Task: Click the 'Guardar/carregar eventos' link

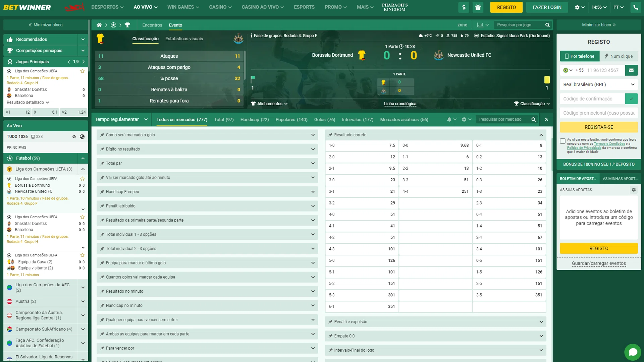Action: (x=599, y=263)
